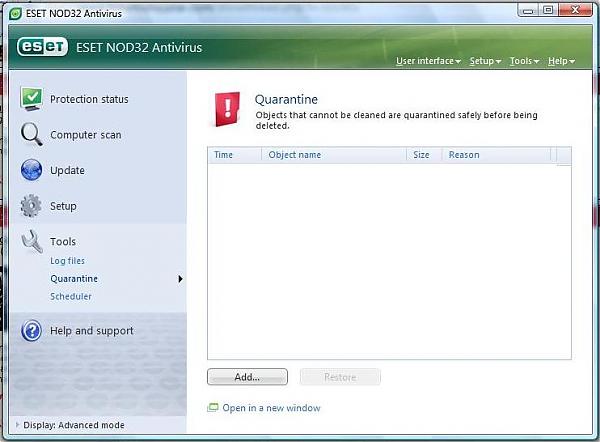Click the Setup gear icon
Viewport: 600px width, 442px height.
31,206
